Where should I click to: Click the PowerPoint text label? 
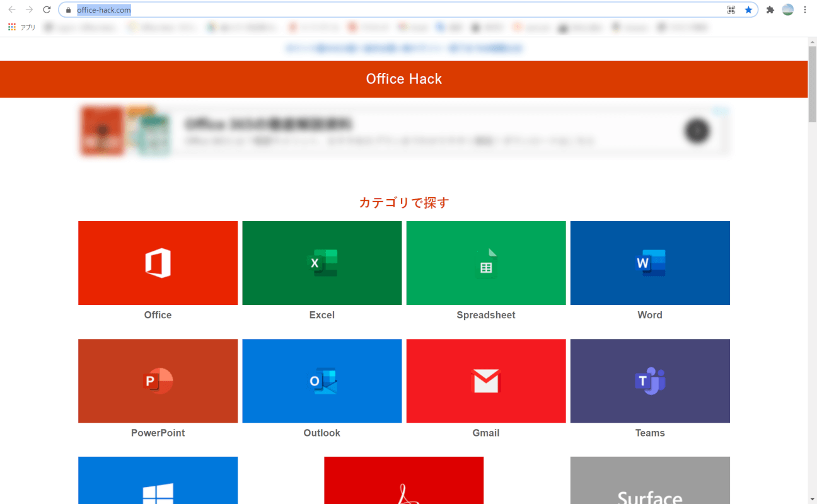[158, 433]
